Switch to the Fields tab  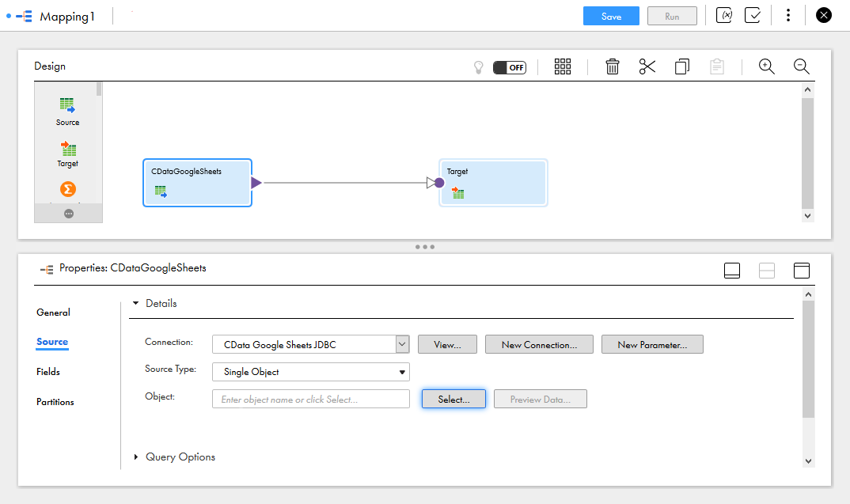point(48,372)
